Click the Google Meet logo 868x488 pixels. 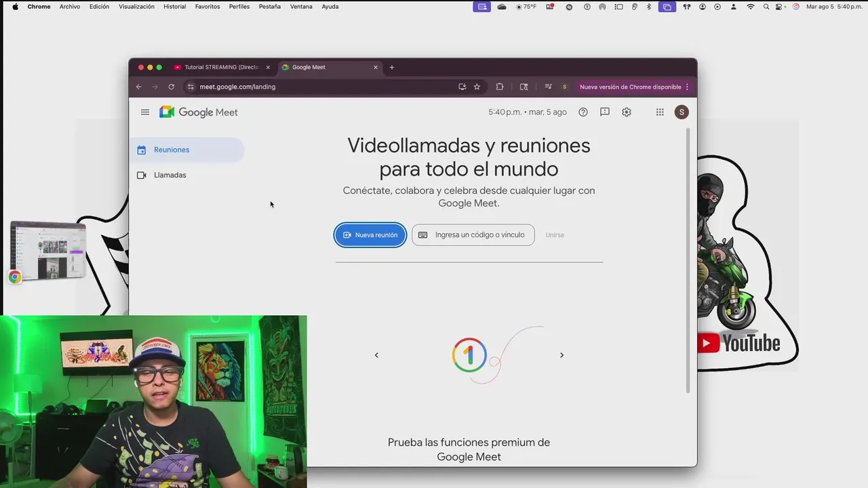[199, 113]
